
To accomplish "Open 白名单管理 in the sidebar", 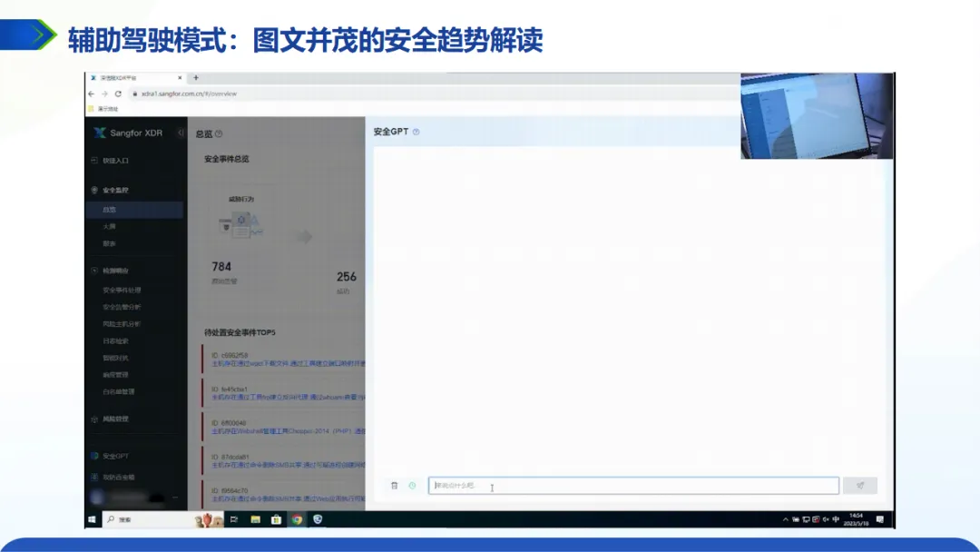I will [x=119, y=391].
